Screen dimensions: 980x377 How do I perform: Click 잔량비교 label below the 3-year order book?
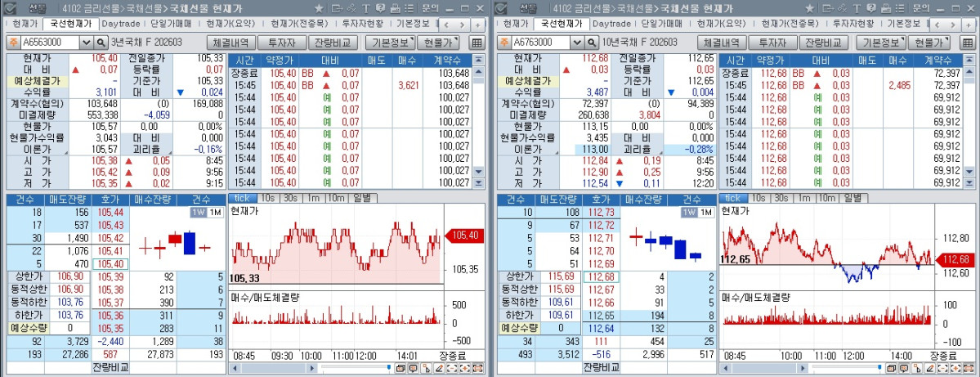click(110, 367)
